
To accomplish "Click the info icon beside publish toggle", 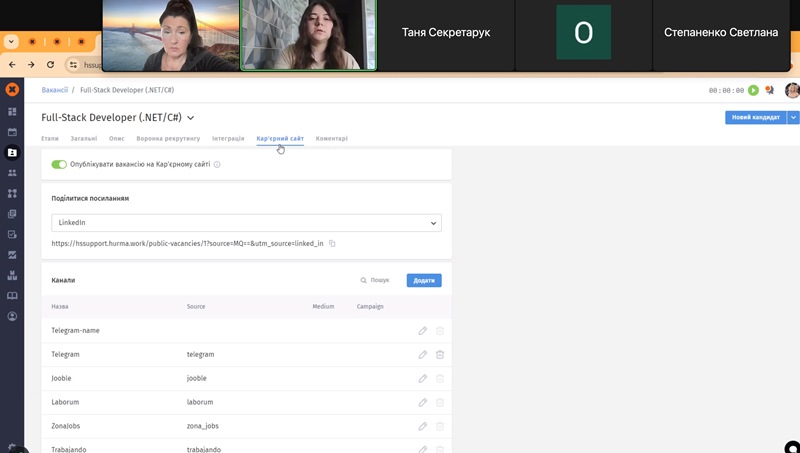I will coord(217,165).
